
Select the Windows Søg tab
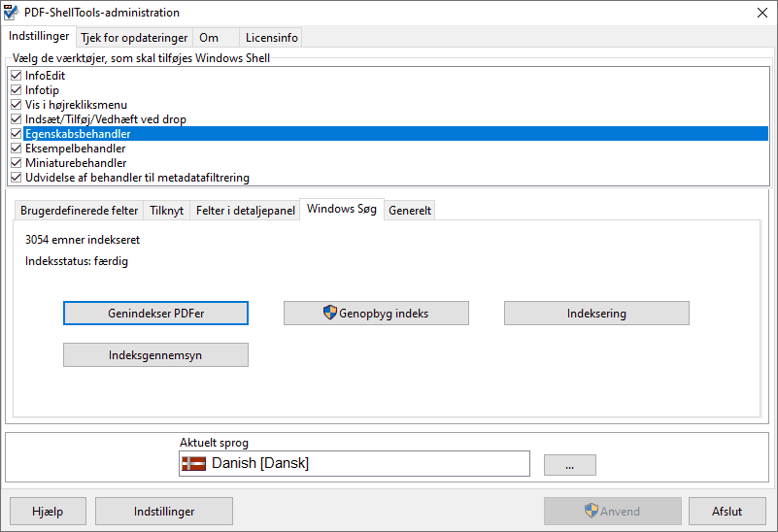tap(342, 209)
